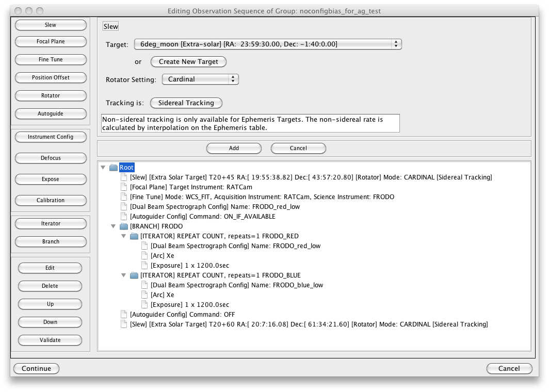Select ITERATOR FRODO_BLUE row
This screenshot has height=392, width=549.
tap(221, 275)
